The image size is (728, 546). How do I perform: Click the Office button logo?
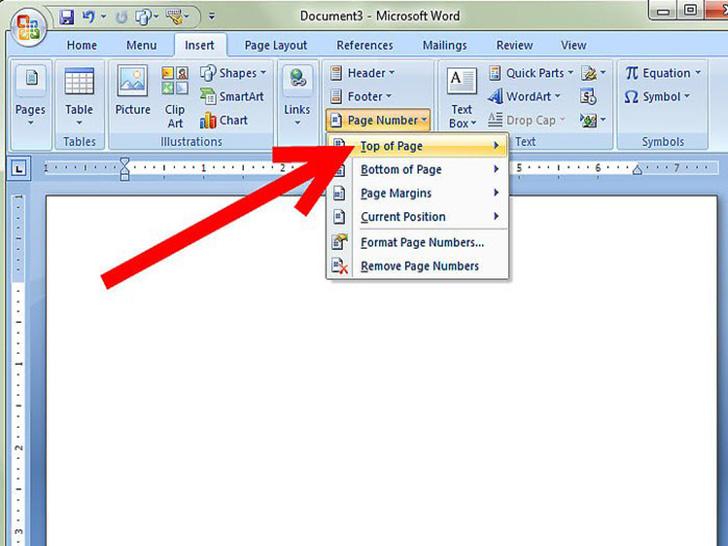28,27
